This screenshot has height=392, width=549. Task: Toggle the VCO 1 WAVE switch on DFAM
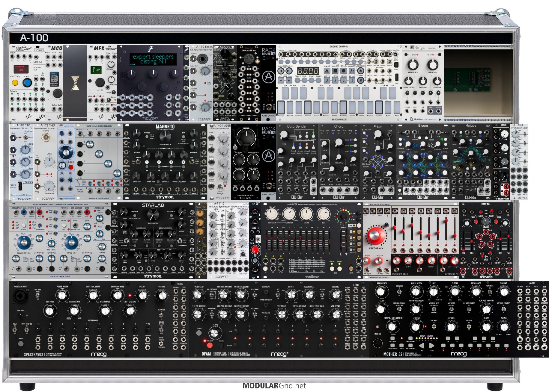(x=254, y=295)
